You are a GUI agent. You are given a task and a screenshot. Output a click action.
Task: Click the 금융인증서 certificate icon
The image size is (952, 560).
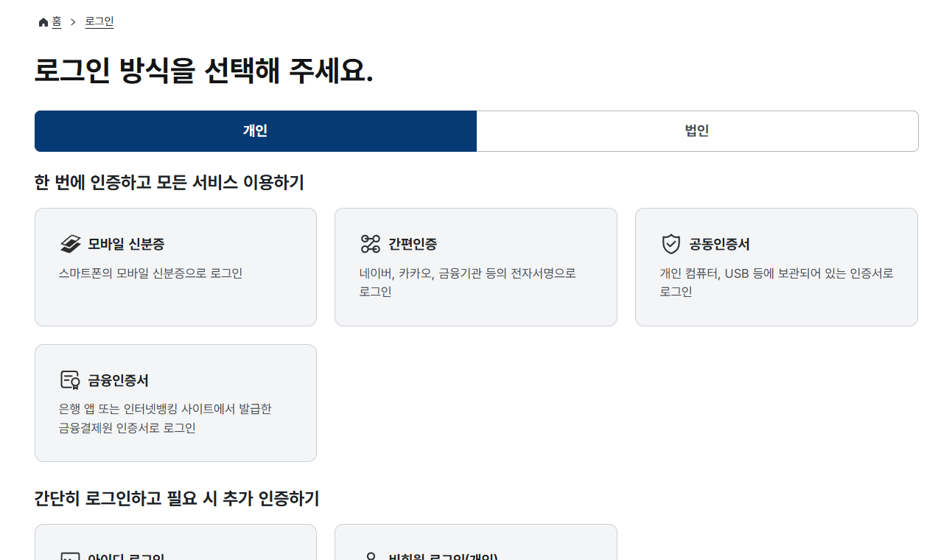point(70,380)
